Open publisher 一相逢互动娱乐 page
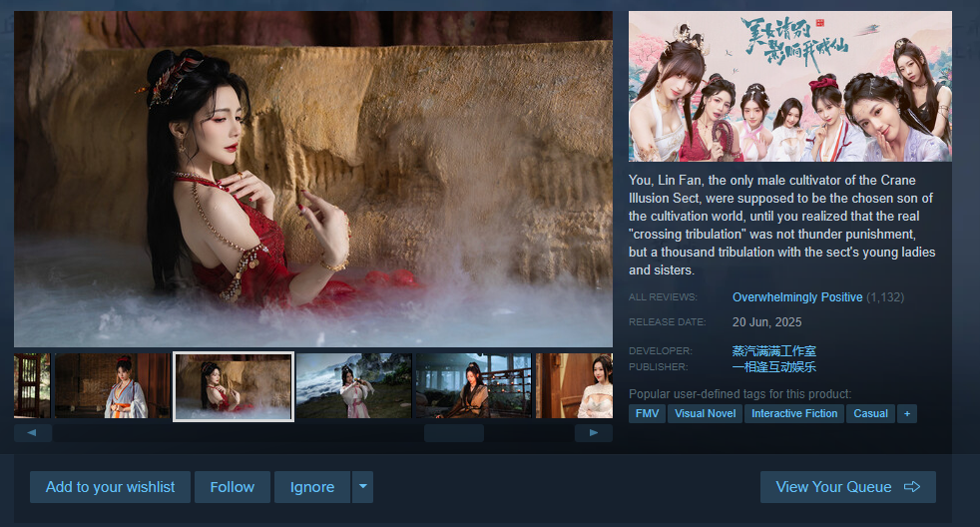980x527 pixels. tap(773, 367)
